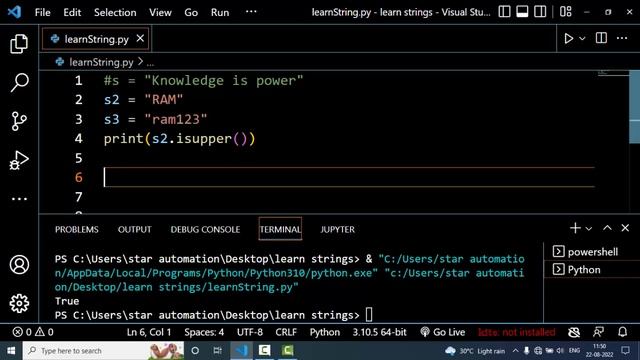Show hidden system tray icons
Screen dimensions: 640x360
(515, 351)
